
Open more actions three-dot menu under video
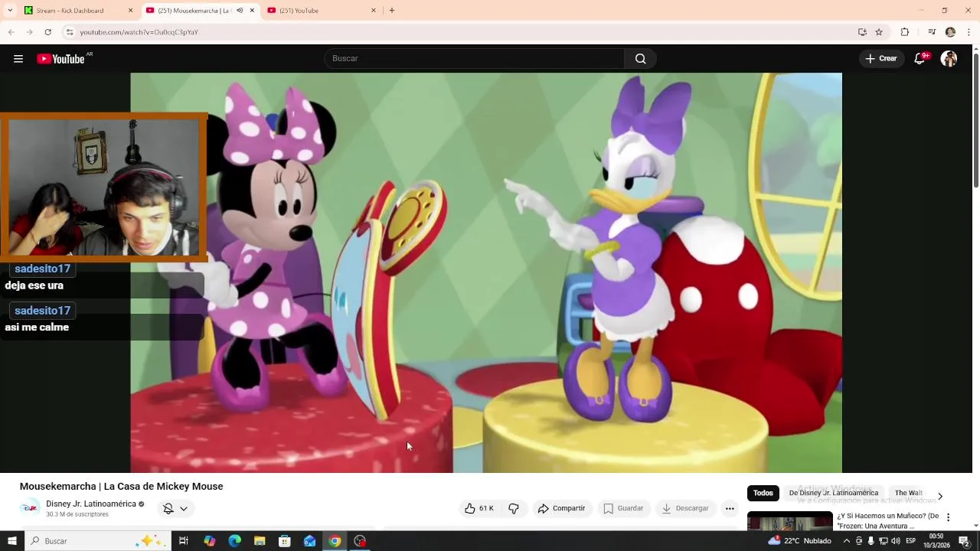coord(730,508)
